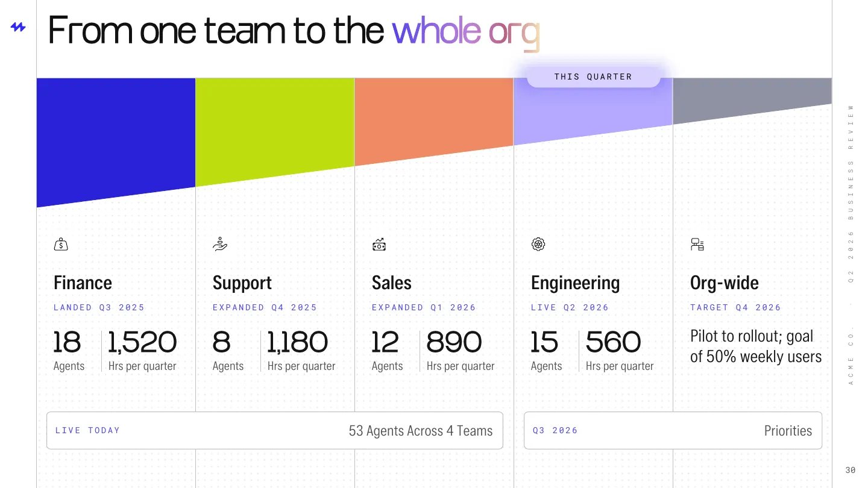Click the blue logo mark at top left

point(18,27)
